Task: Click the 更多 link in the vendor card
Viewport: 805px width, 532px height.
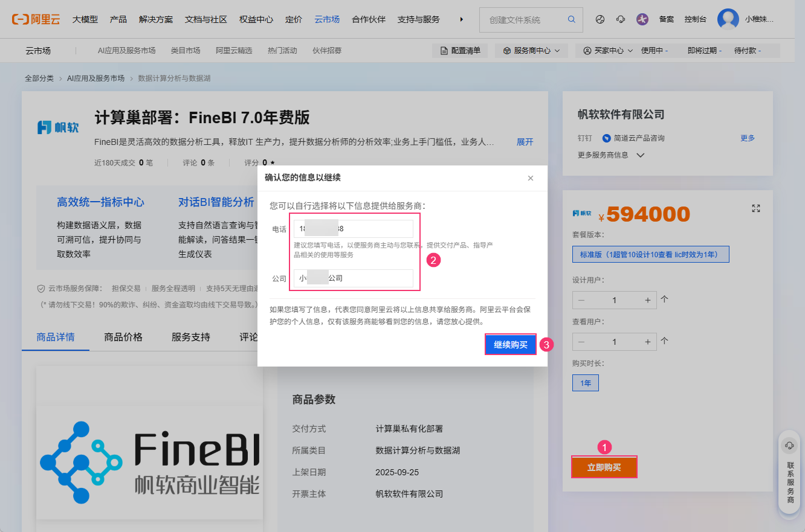Action: 748,138
